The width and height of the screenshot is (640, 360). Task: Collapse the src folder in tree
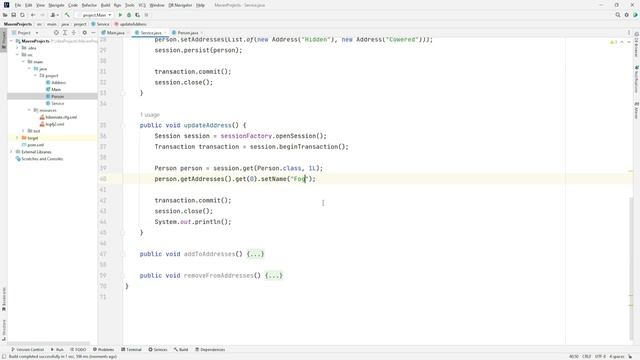click(x=17, y=55)
